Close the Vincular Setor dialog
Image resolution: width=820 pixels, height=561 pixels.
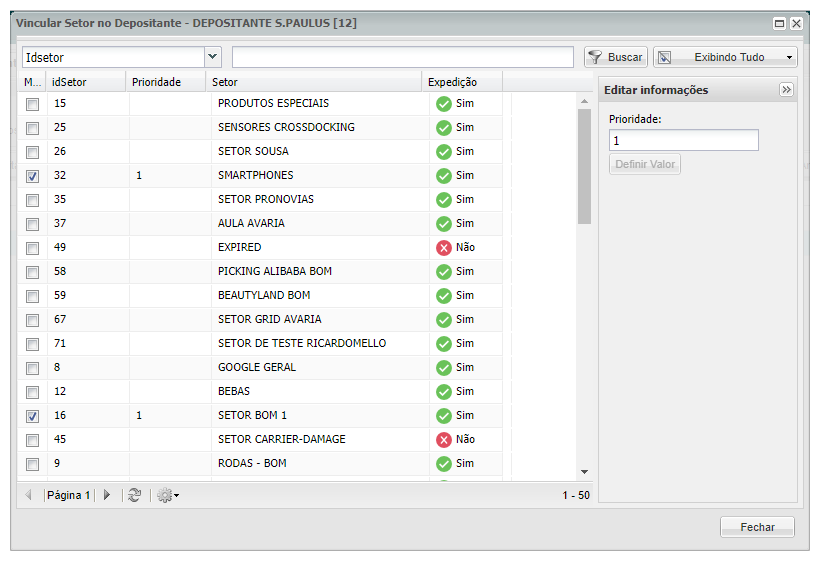point(796,24)
